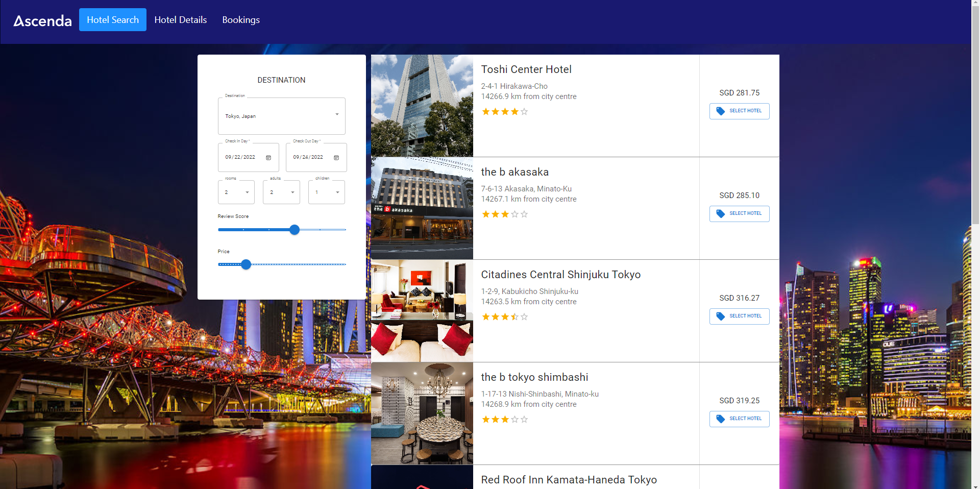Click the SGD 319.25 price

tap(740, 401)
